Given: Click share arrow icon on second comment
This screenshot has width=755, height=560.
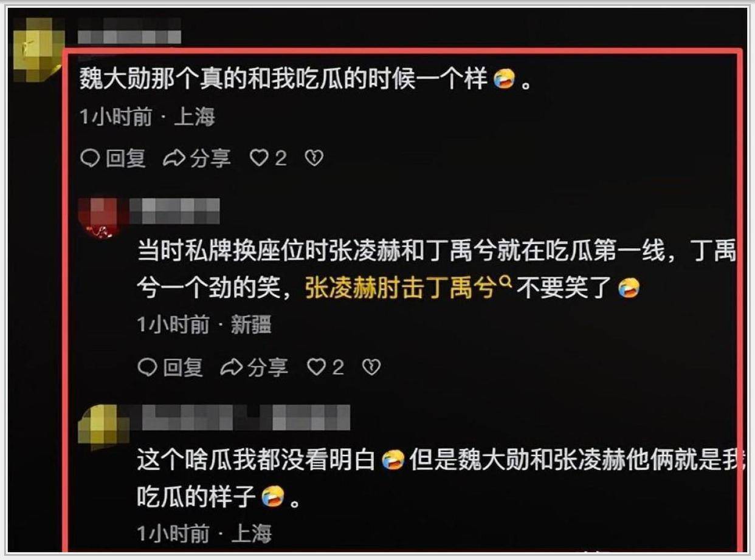Looking at the screenshot, I should 232,367.
